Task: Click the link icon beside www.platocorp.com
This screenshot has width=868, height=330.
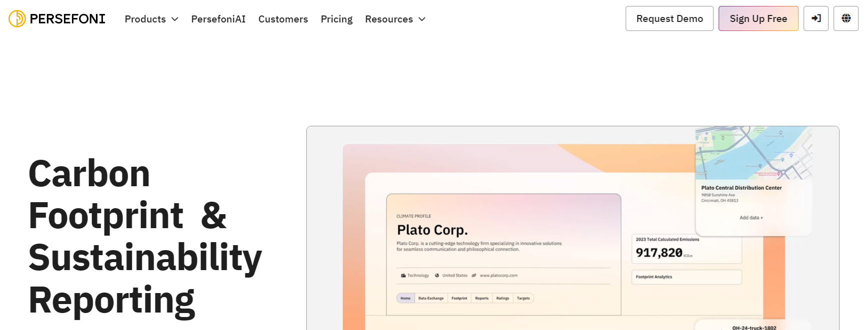Action: click(474, 276)
